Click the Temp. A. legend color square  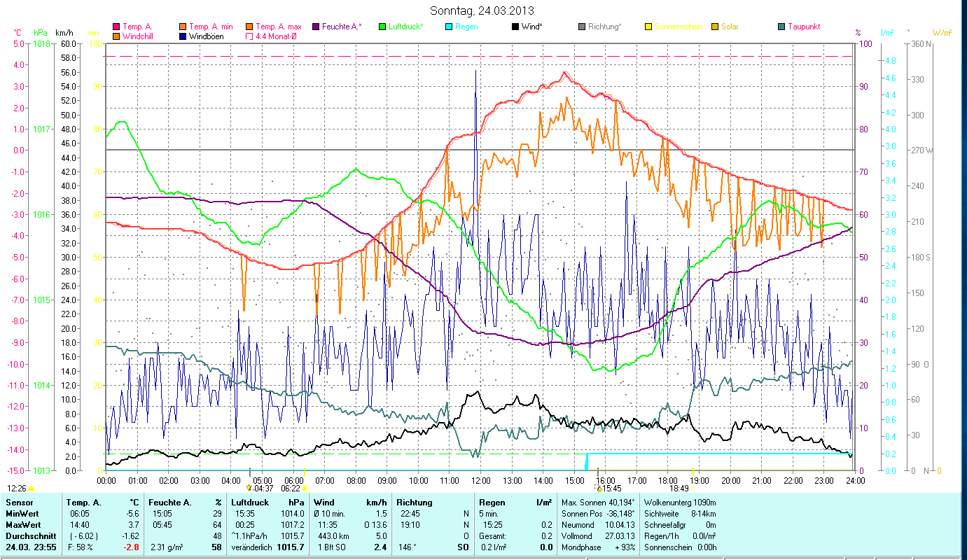[116, 27]
